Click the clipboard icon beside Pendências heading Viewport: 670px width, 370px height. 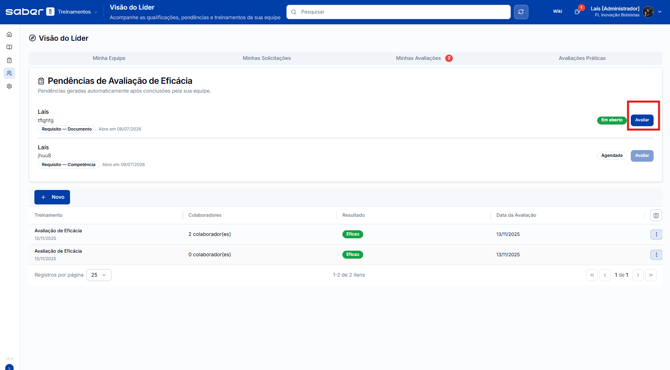coord(41,81)
